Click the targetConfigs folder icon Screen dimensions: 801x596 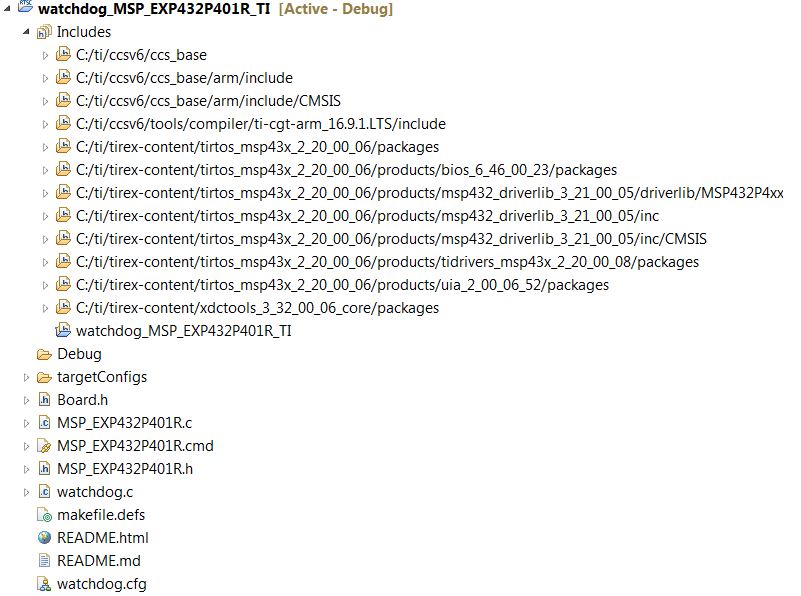pyautogui.click(x=44, y=377)
